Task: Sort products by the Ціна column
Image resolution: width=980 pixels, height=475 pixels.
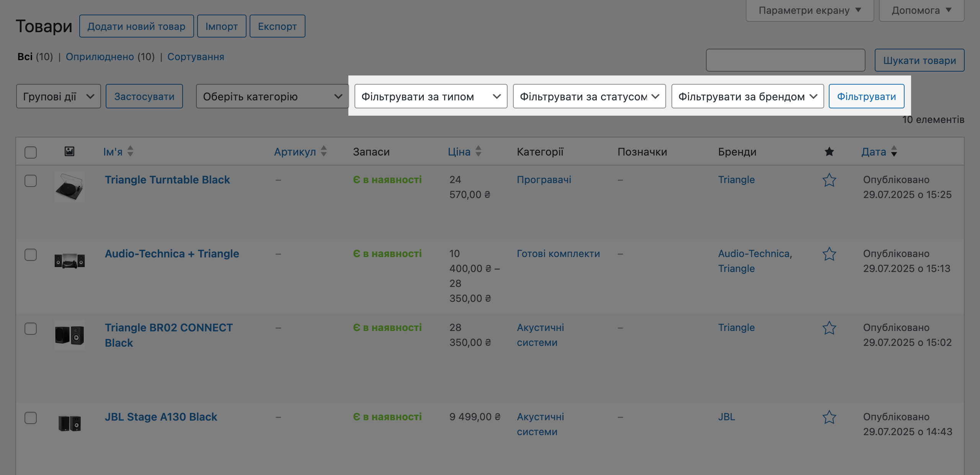Action: tap(459, 151)
